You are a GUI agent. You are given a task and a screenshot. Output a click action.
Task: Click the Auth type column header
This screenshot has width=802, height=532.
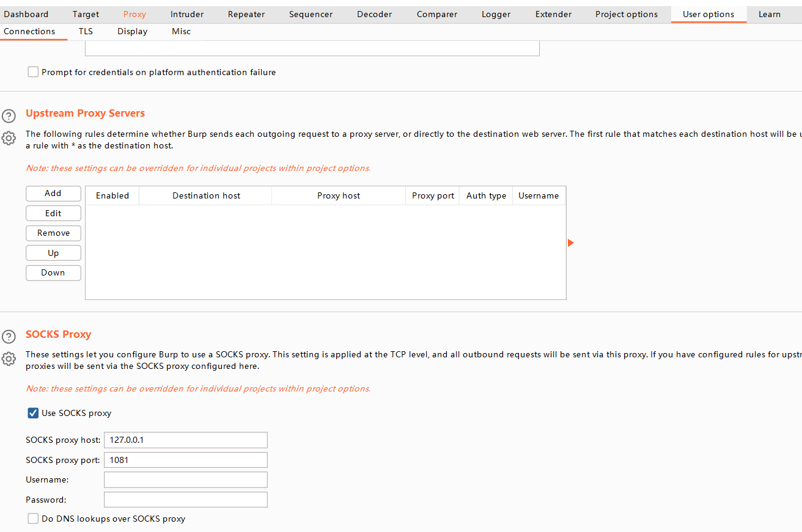(x=486, y=195)
